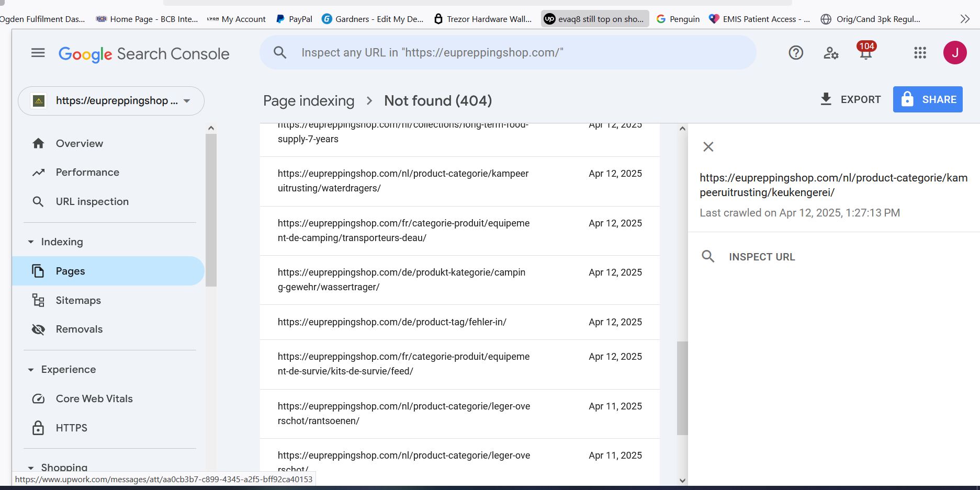Select the leger-overschot/rantsoenen URL row
980x490 pixels.
pos(460,414)
